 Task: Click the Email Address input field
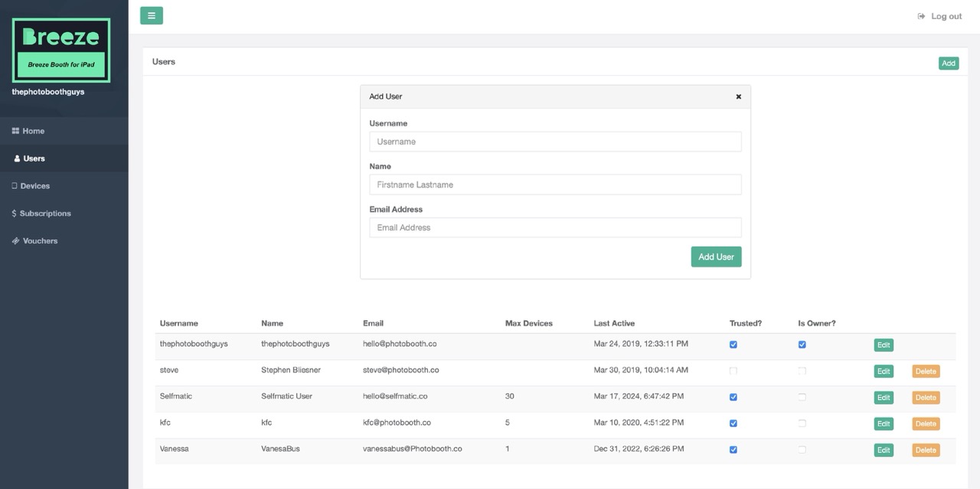point(555,227)
